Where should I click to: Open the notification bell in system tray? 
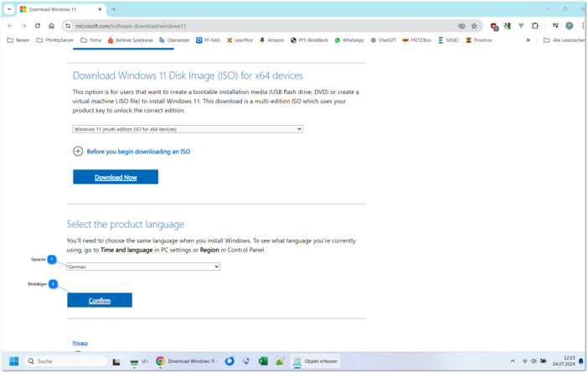580,361
